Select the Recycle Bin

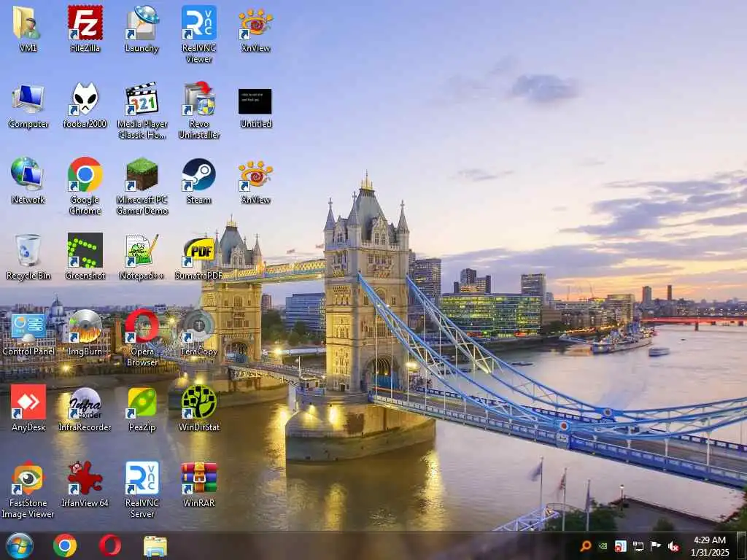click(x=28, y=251)
